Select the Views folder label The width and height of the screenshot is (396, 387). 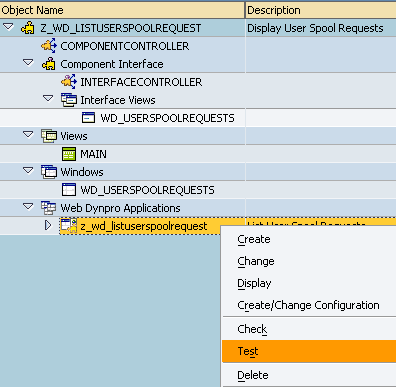point(74,136)
